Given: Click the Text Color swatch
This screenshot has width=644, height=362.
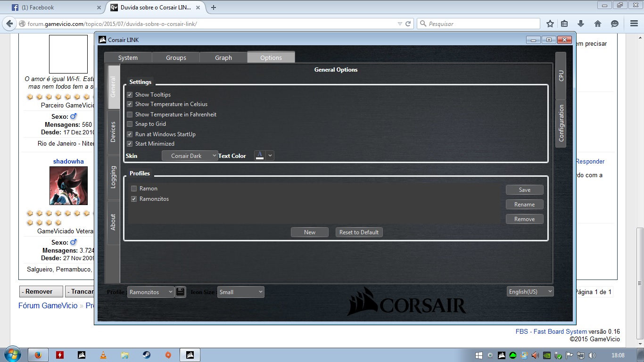Looking at the screenshot, I should coord(259,156).
